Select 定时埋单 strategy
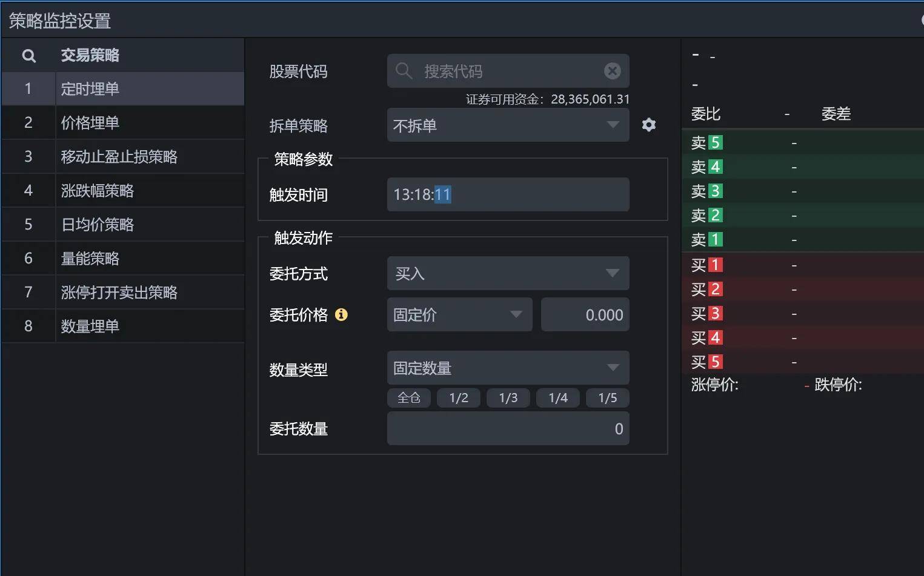The height and width of the screenshot is (576, 924). pos(123,89)
